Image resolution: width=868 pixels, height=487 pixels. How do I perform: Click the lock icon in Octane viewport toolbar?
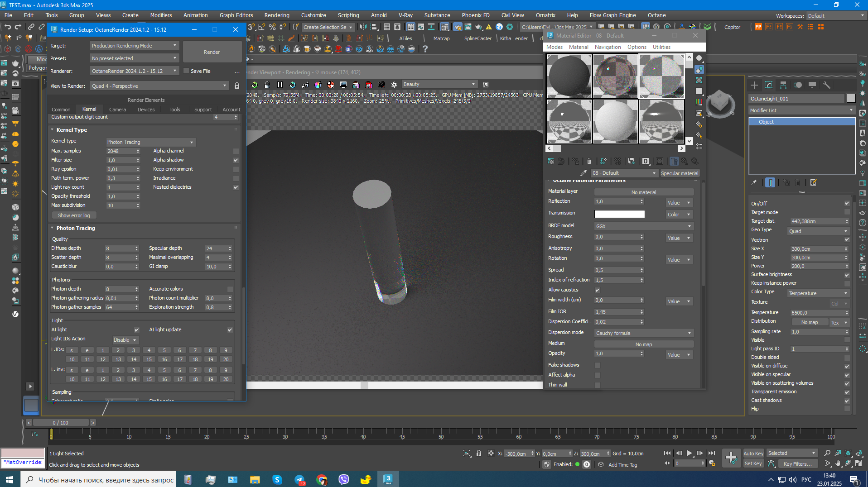coord(267,85)
